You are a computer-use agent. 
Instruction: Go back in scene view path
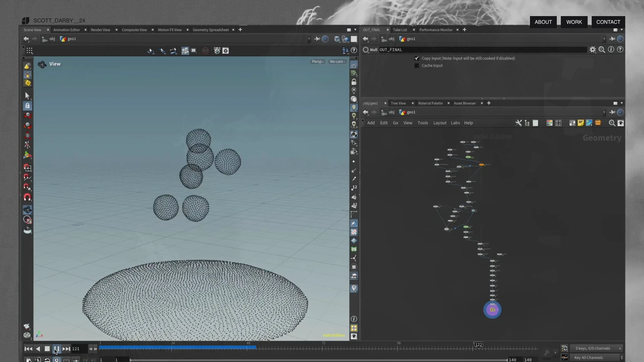pos(26,39)
